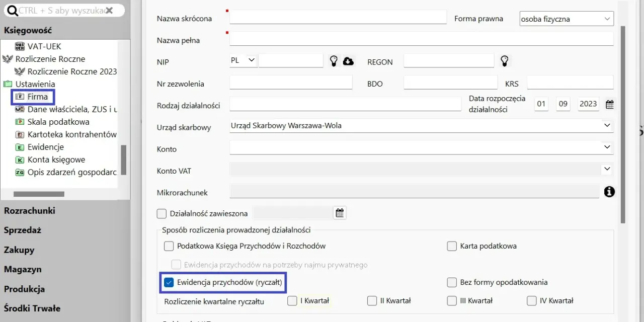This screenshot has width=644, height=322.
Task: Open the Rozrachunki menu section
Action: (30, 211)
